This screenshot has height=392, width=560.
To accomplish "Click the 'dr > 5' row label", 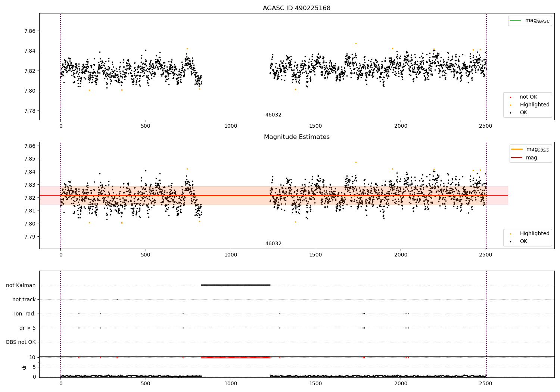I will [28, 328].
